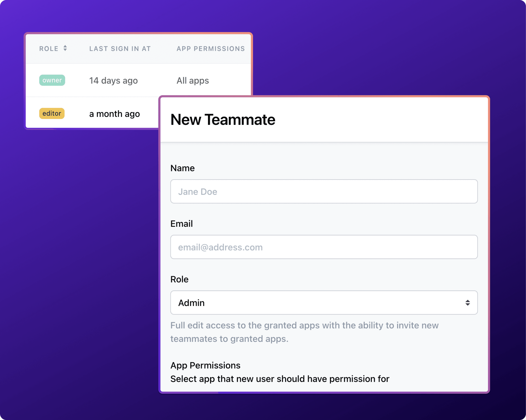Click the Name field label
526x420 pixels.
click(182, 168)
